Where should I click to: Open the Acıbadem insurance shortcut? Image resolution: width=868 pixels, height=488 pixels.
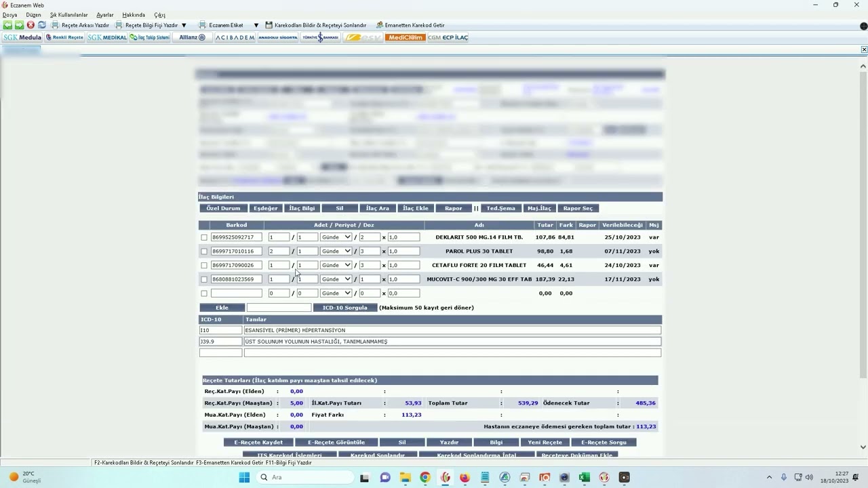pos(235,37)
